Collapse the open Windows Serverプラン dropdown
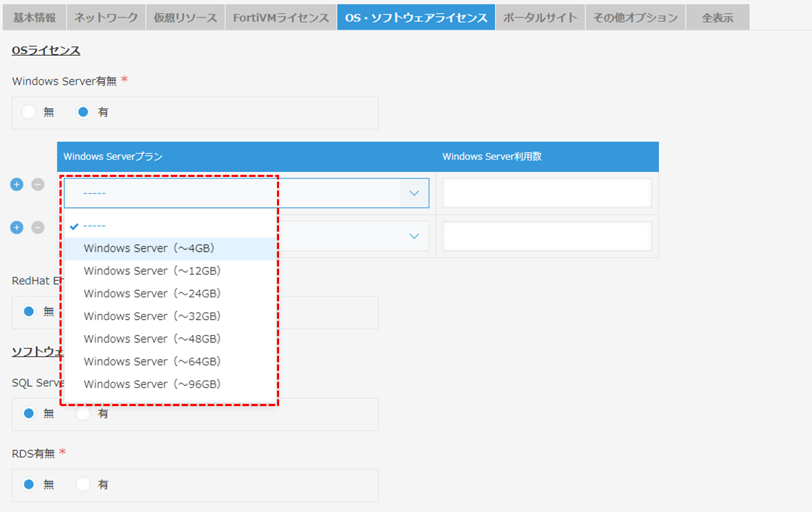Image resolution: width=812 pixels, height=512 pixels. tap(414, 194)
